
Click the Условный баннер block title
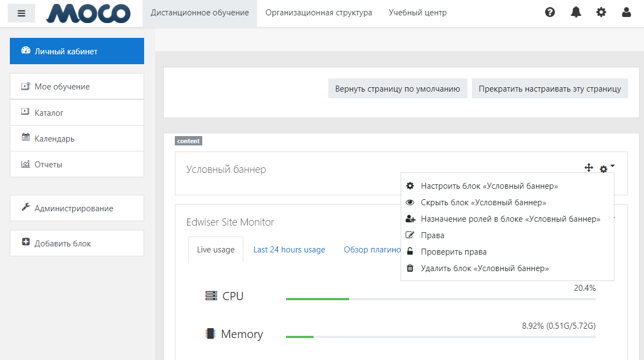(226, 169)
